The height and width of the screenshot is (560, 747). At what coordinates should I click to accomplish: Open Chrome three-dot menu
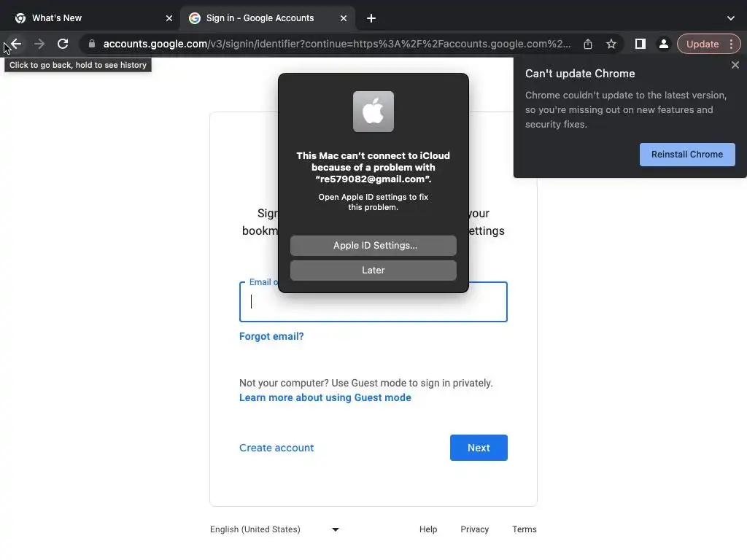[x=731, y=44]
